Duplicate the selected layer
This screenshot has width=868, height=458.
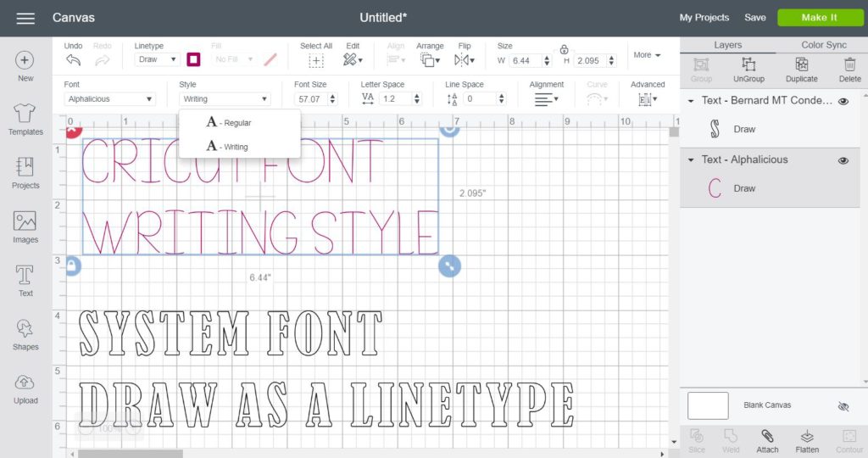click(801, 70)
